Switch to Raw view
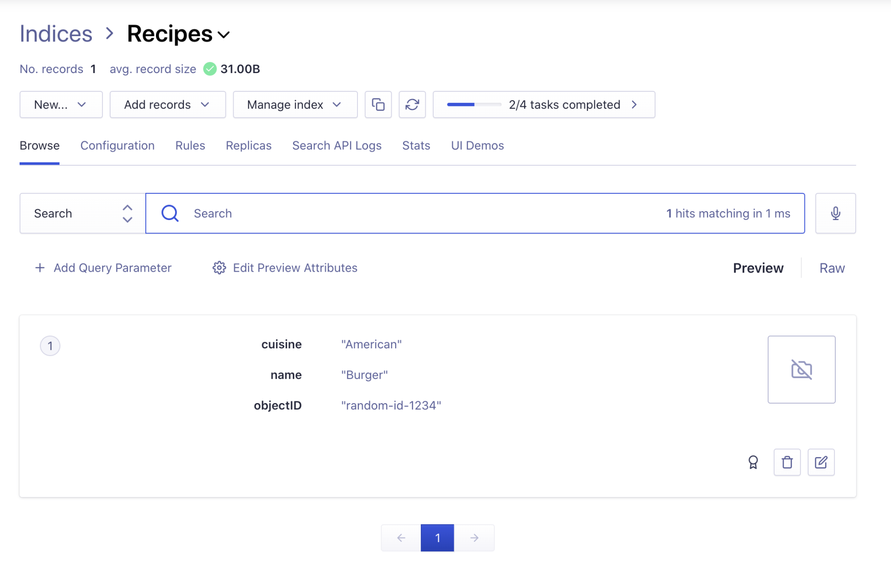This screenshot has height=588, width=891. tap(832, 268)
